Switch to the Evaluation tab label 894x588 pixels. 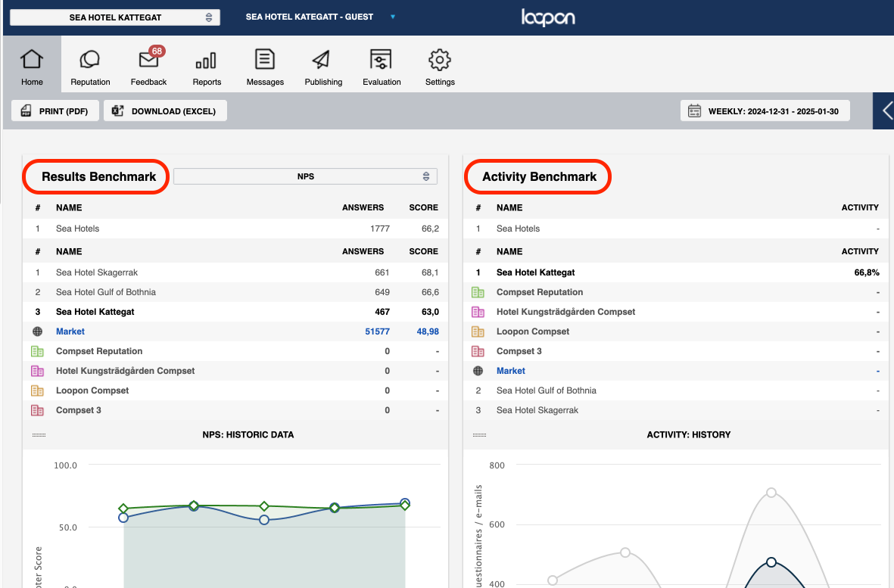click(382, 82)
